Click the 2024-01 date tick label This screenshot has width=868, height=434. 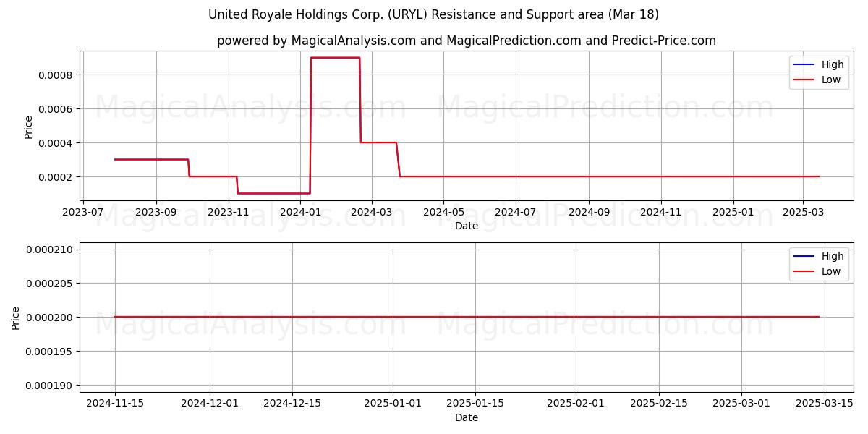point(300,213)
